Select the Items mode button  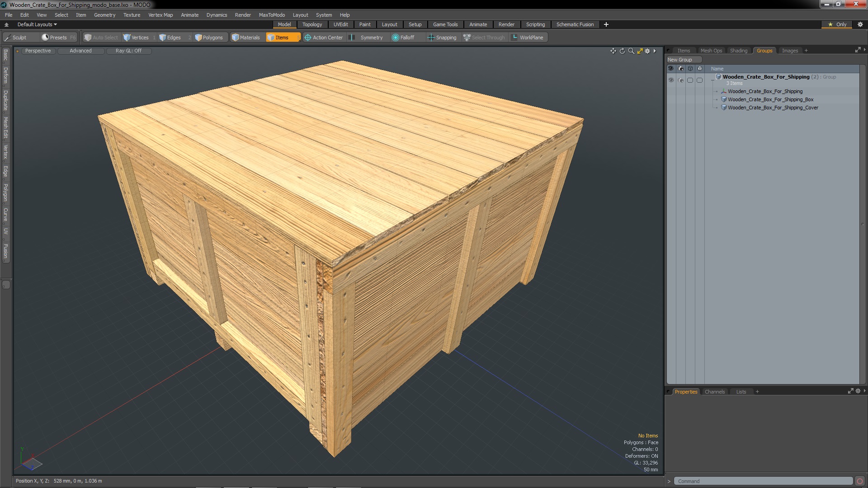(283, 38)
